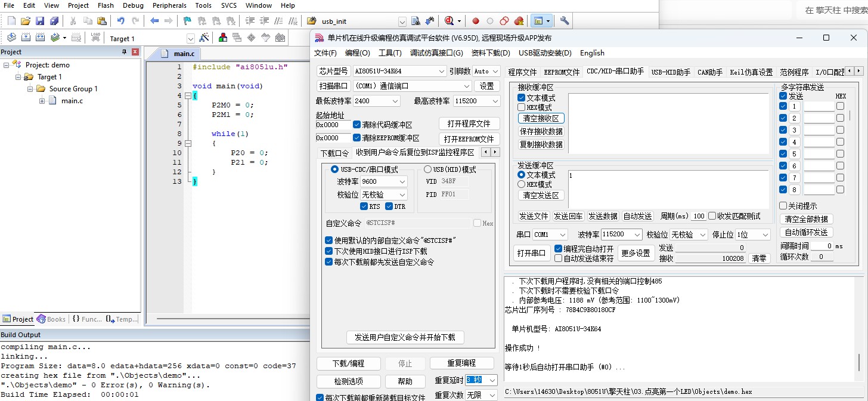Insert a bookmark with flag icon
This screenshot has height=401, width=868.
tap(187, 21)
